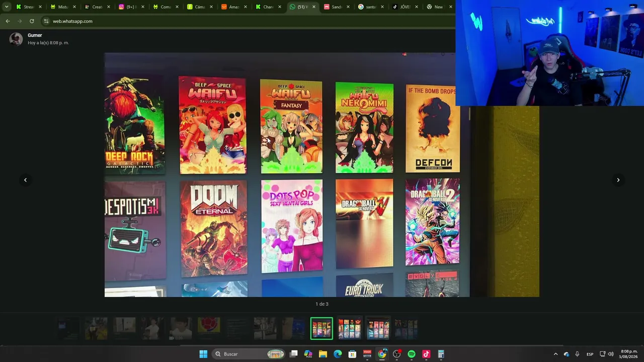Open OBS Studio from the taskbar

click(x=396, y=354)
